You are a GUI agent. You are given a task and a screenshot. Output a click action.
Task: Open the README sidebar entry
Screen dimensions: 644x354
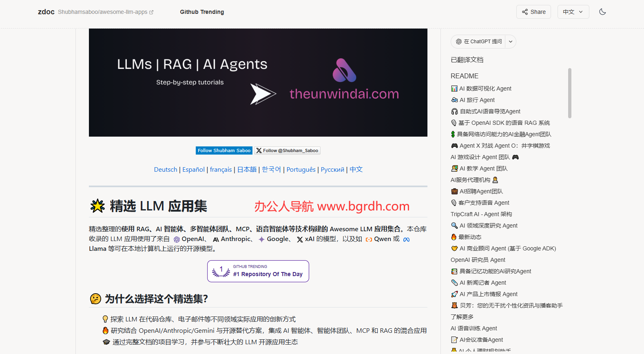click(x=464, y=76)
